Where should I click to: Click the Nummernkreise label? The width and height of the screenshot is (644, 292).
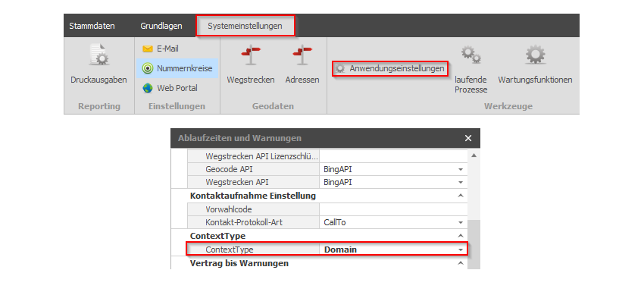pos(185,69)
